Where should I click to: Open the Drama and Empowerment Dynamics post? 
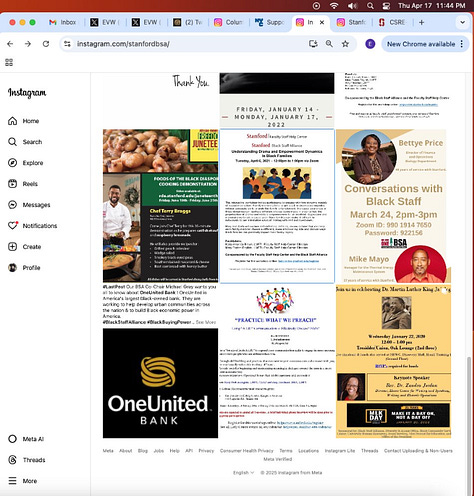pyautogui.click(x=277, y=206)
